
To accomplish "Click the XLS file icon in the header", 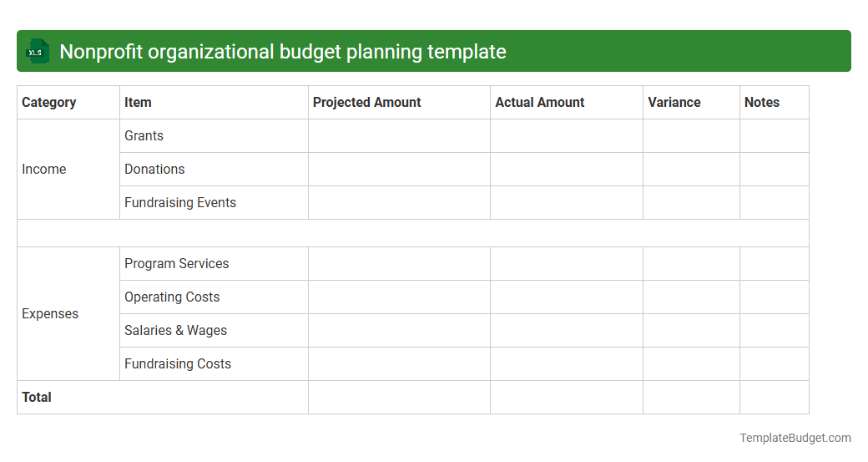I will (x=37, y=52).
